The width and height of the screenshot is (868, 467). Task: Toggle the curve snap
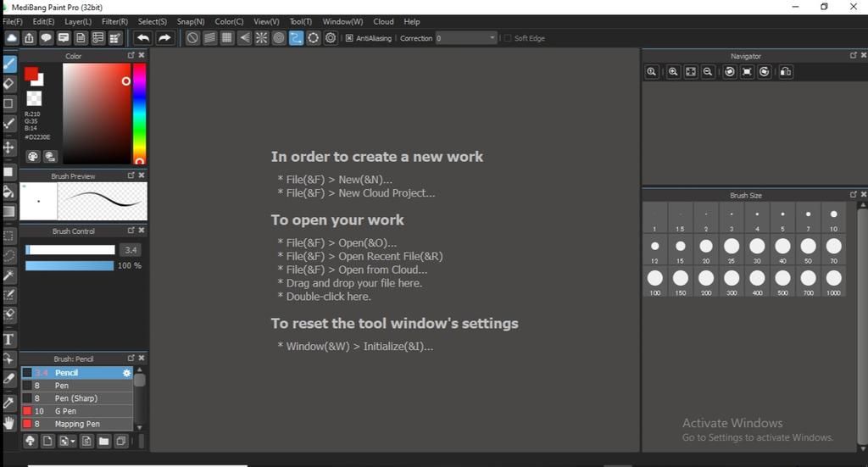coord(296,38)
